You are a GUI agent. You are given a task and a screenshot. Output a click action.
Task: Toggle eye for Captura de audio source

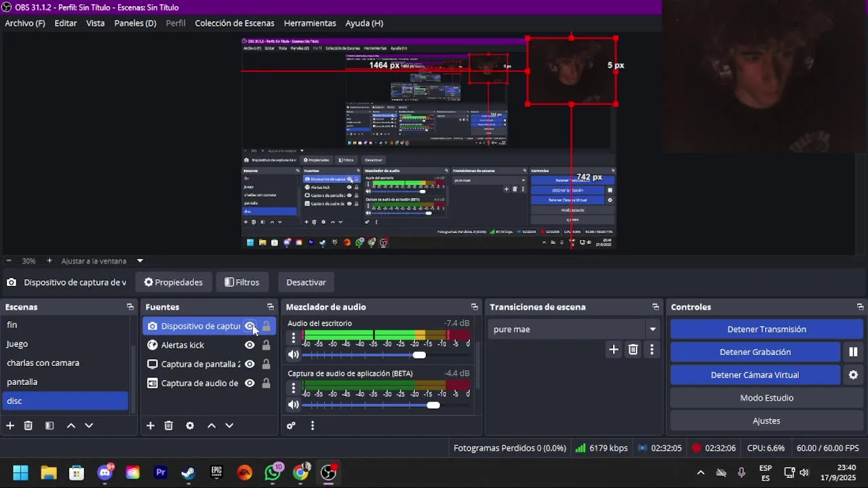250,383
